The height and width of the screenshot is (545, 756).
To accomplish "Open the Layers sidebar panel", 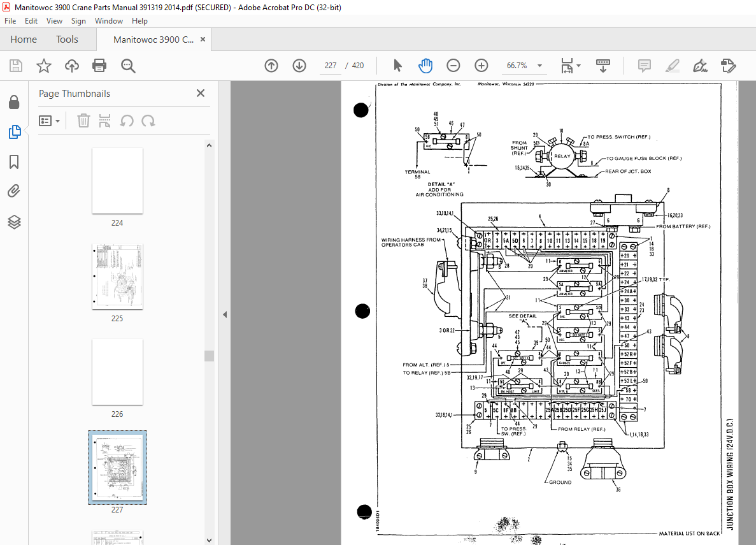I will click(14, 222).
